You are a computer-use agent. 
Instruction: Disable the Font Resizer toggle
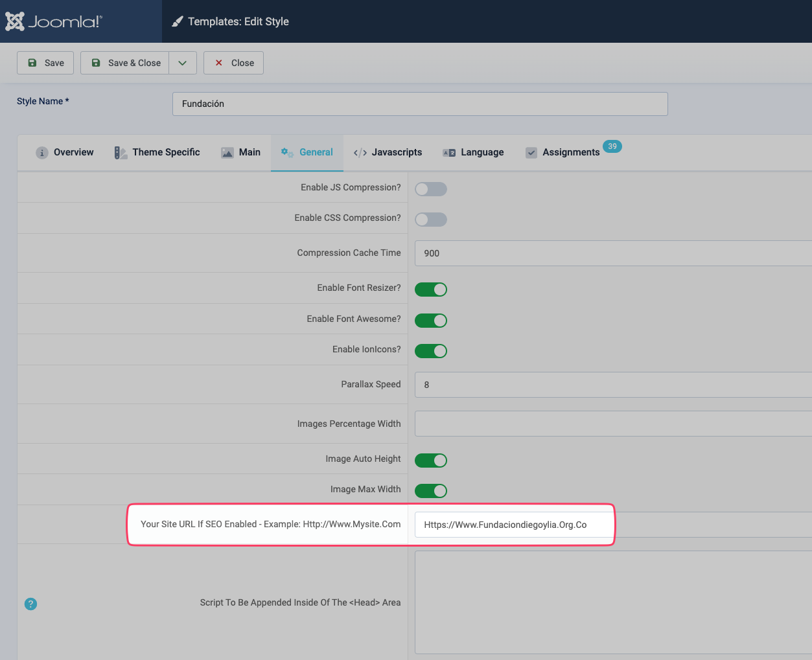point(431,290)
